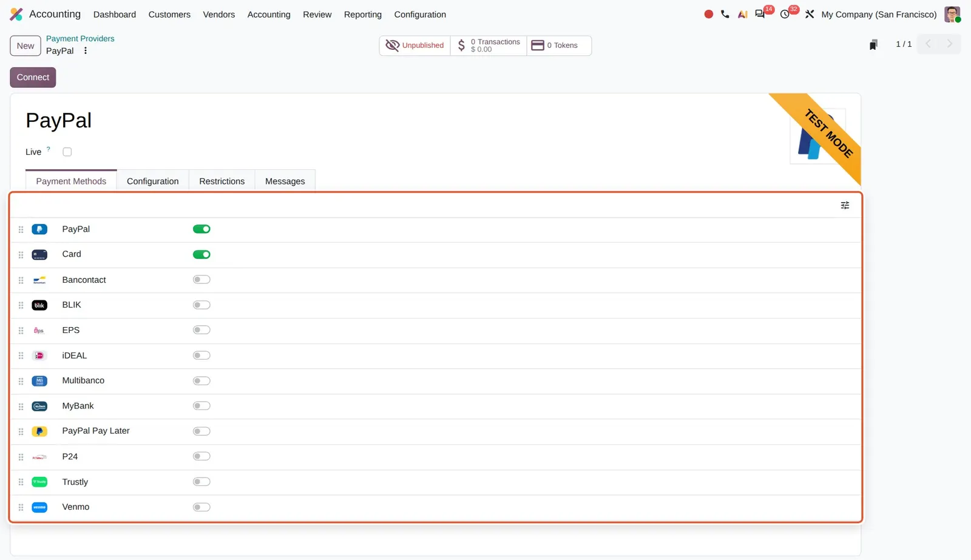Enable the EPS toggle
971x560 pixels.
[201, 330]
